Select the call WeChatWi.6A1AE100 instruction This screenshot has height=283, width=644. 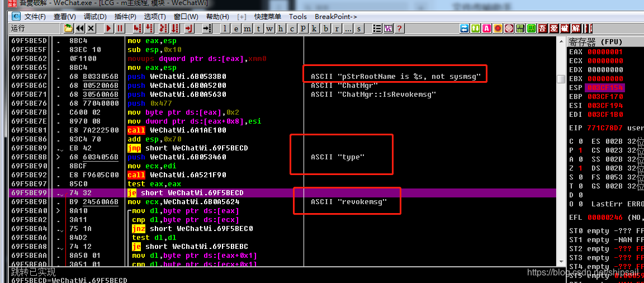(x=177, y=130)
